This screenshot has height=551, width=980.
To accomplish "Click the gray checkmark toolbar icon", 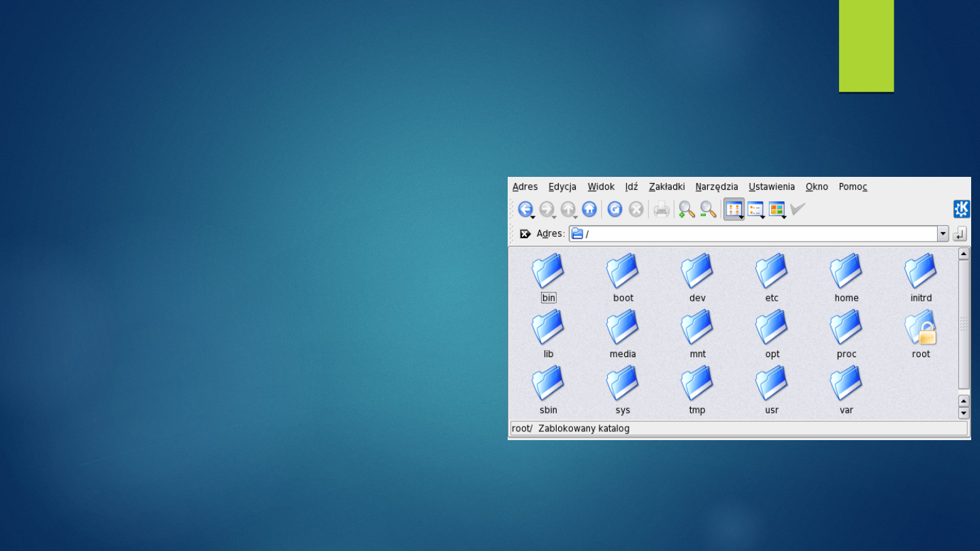I will pos(798,209).
